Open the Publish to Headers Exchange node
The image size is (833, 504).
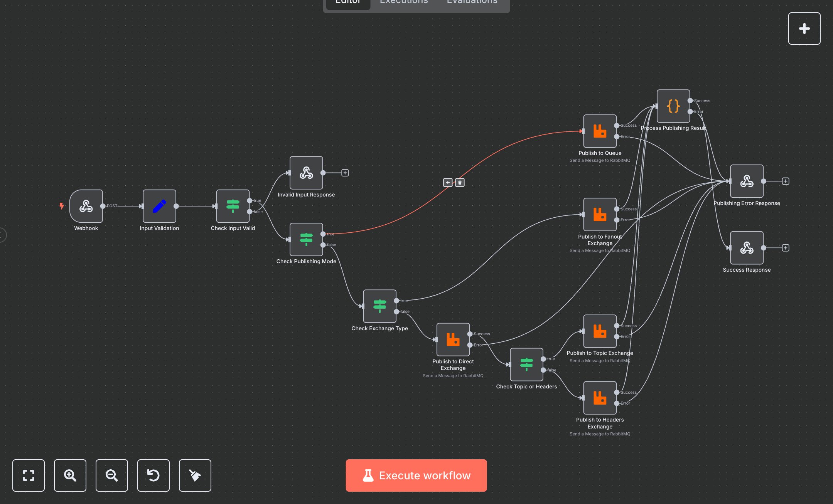pyautogui.click(x=600, y=398)
